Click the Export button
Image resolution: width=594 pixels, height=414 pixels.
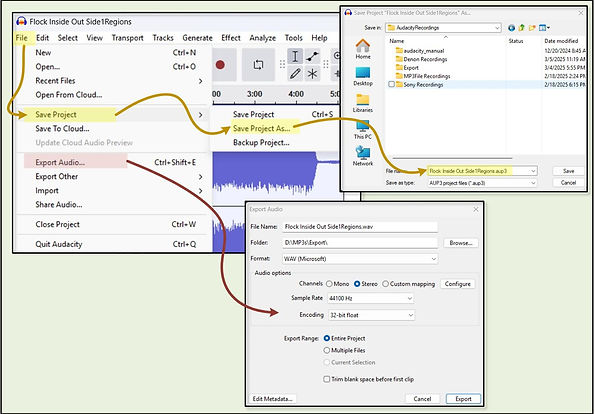coord(463,399)
